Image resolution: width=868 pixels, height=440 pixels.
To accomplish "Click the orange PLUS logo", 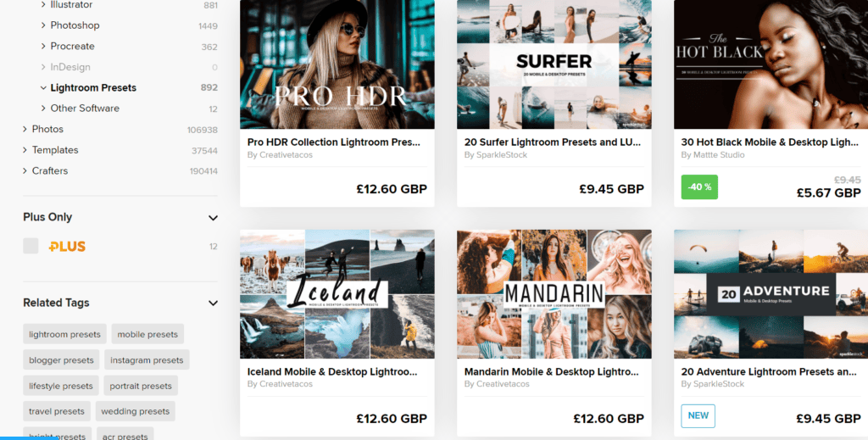I will tap(67, 247).
